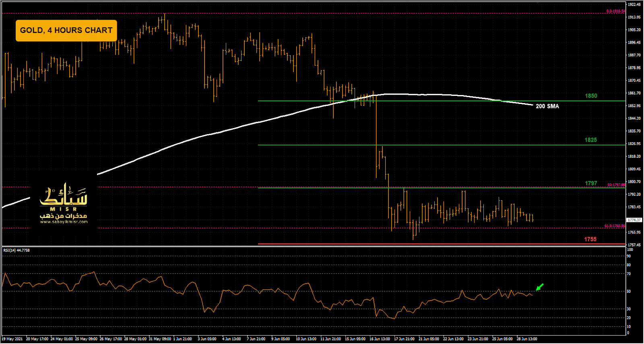The image size is (644, 344).
Task: Click price axis value '1922.45'
Action: [x=634, y=4]
